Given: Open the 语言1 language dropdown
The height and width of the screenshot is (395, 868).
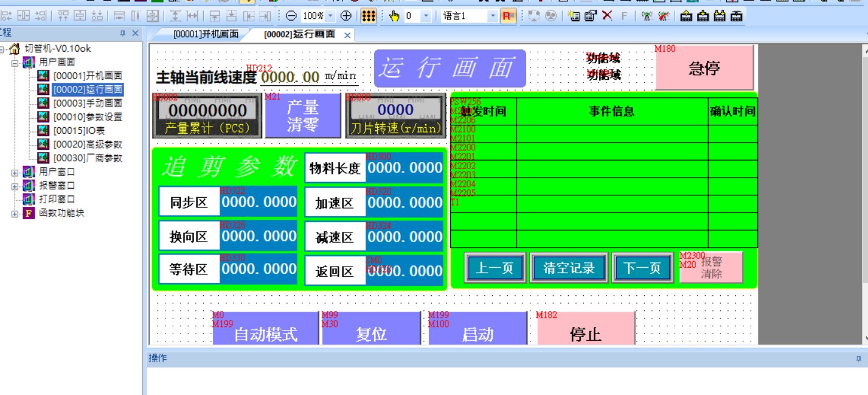Looking at the screenshot, I should click(493, 16).
